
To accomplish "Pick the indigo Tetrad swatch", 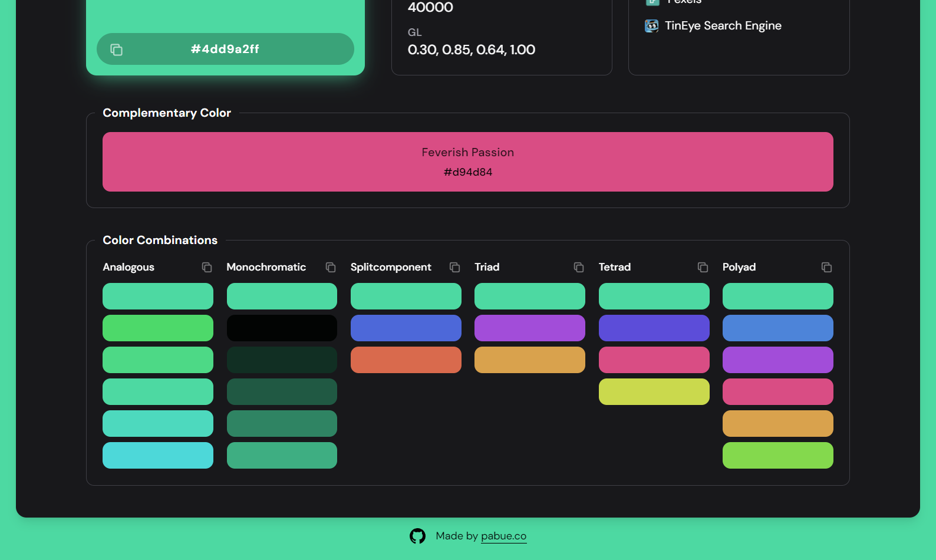I will (654, 328).
